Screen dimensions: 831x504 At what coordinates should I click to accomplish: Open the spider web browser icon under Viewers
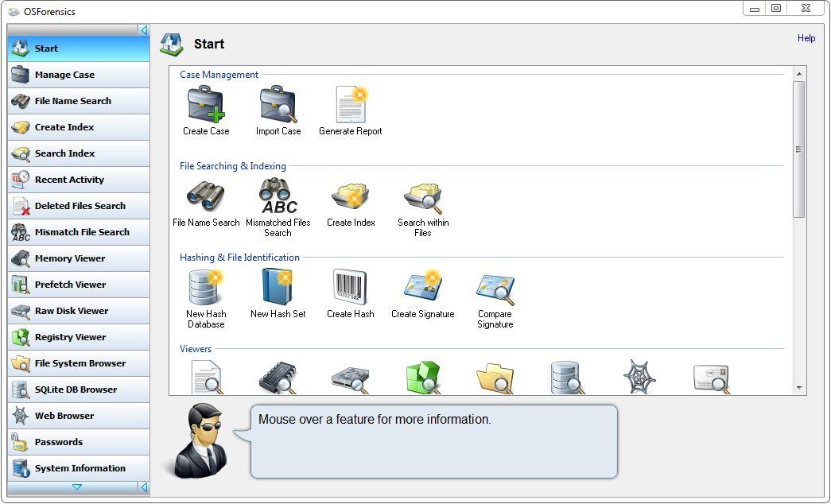[x=639, y=378]
